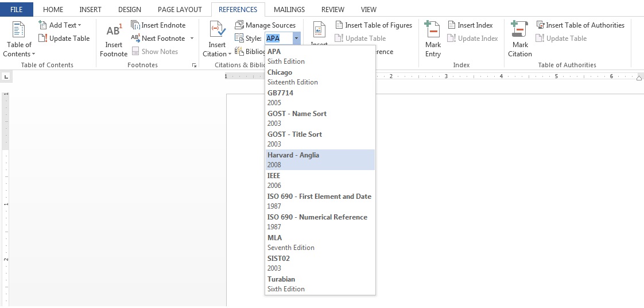Choose Harvard - Anglia citation style
Screen dimensions: 644x308
[x=320, y=160]
